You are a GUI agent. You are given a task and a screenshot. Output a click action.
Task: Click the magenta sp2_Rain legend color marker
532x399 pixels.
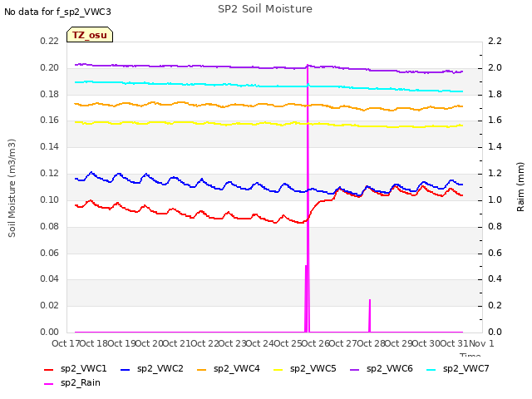pyautogui.click(x=49, y=384)
